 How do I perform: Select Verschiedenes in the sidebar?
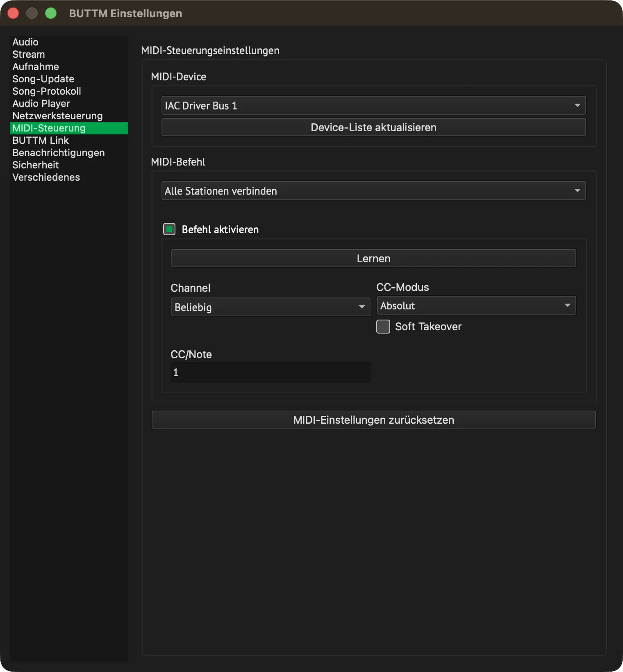tap(68, 177)
